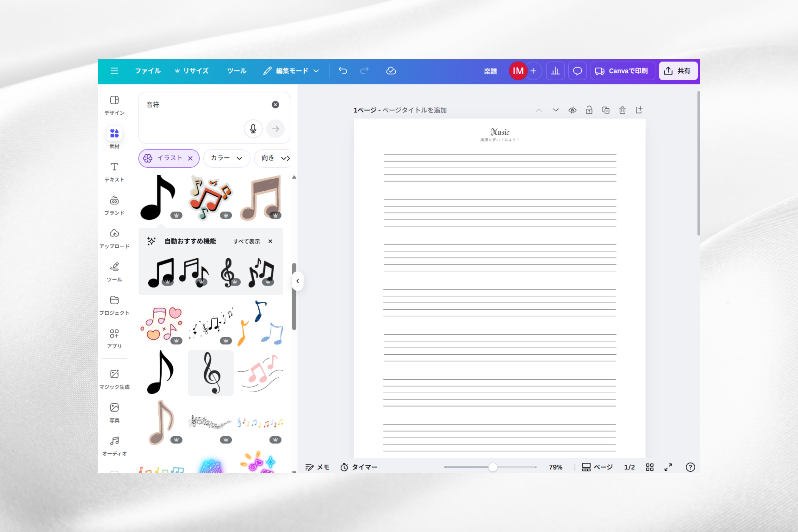Viewport: 798px width, 532px height.
Task: Add a new page icon
Action: (x=639, y=110)
